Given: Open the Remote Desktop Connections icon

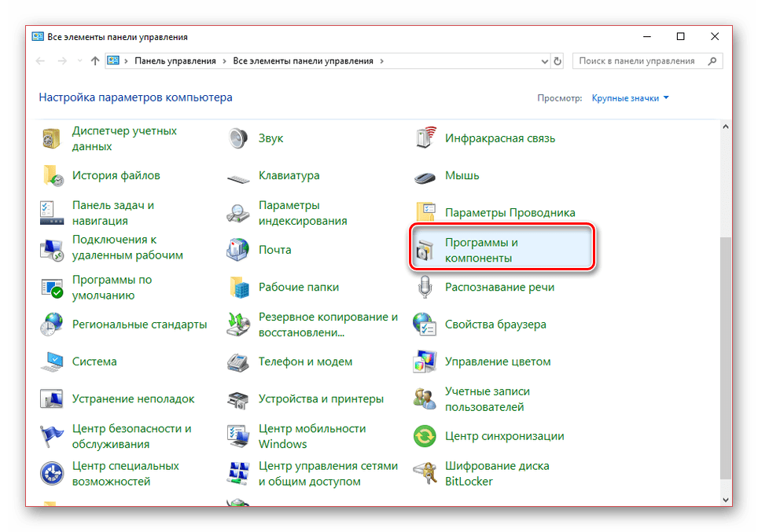Looking at the screenshot, I should coord(52,251).
